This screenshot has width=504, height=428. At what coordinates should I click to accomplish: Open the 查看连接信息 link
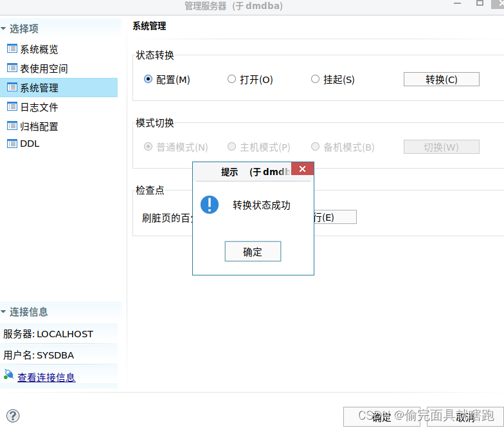(x=46, y=377)
